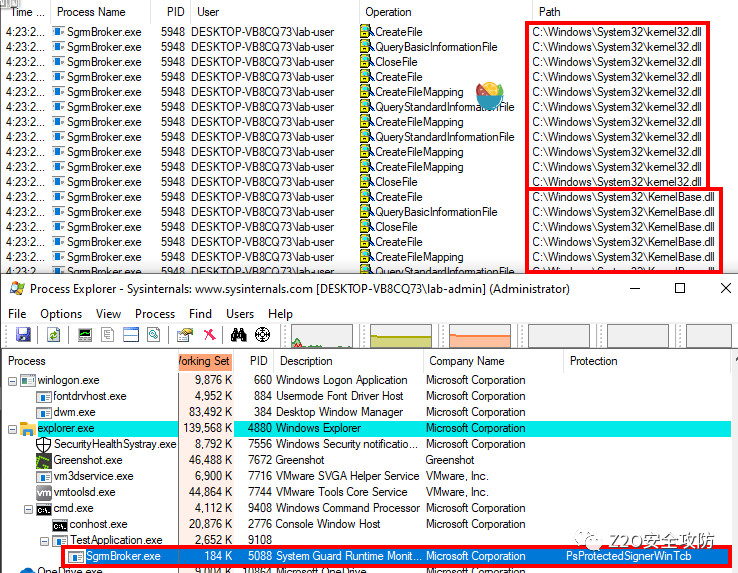Select the SgrmBroker.exe row in Process Explorer

pos(397,557)
